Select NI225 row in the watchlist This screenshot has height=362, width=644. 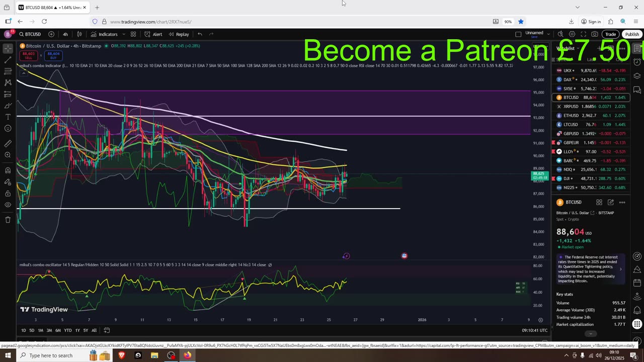click(x=591, y=188)
